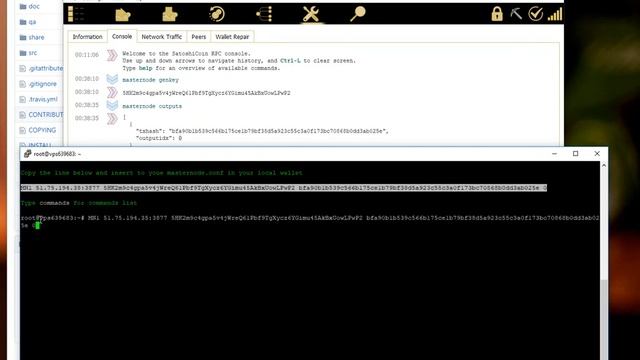Select the Tools wrench icon

click(x=311, y=14)
